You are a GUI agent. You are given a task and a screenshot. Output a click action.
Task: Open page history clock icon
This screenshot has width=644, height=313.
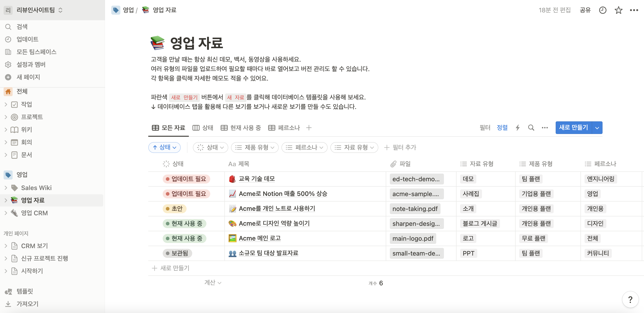pyautogui.click(x=603, y=10)
